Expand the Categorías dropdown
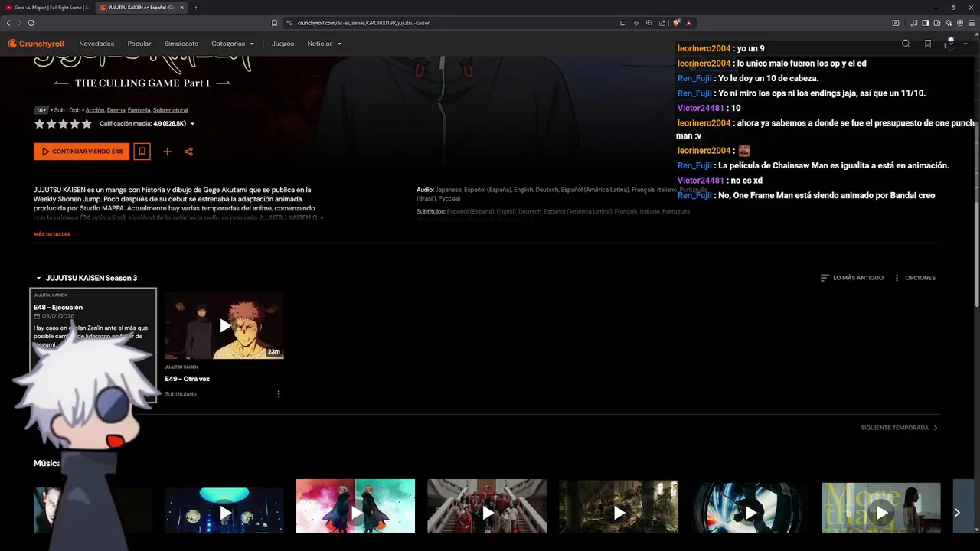The height and width of the screenshot is (551, 980). pos(233,44)
